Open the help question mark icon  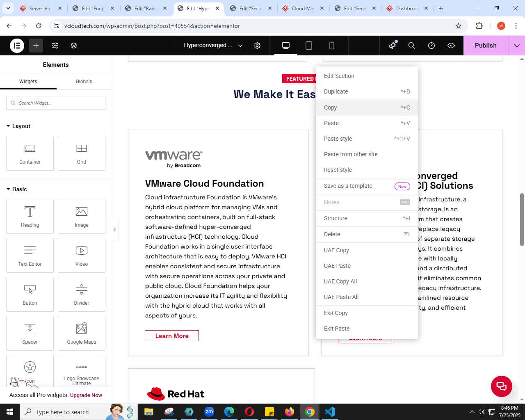(x=431, y=46)
